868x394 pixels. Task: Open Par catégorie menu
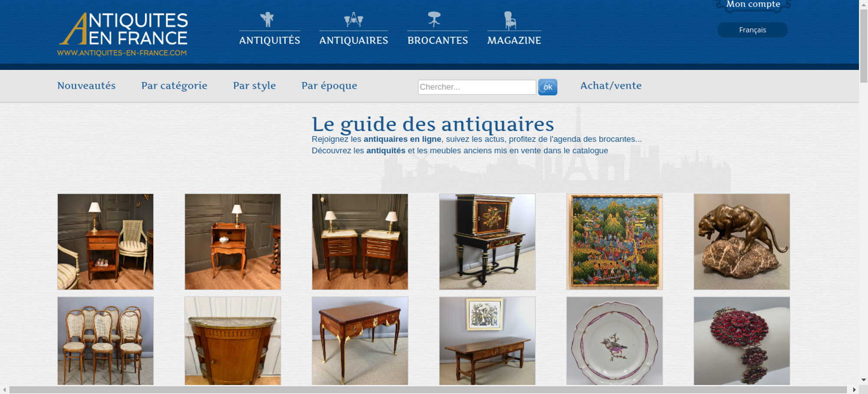click(174, 85)
